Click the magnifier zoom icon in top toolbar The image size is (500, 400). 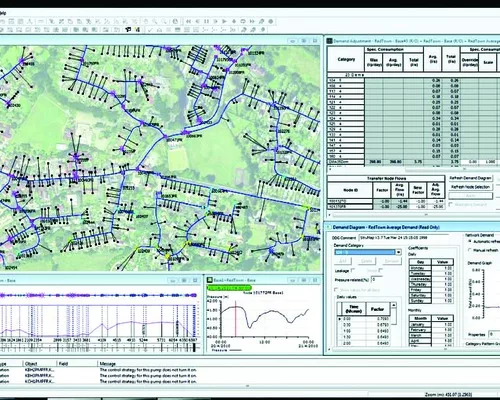[x=155, y=21]
